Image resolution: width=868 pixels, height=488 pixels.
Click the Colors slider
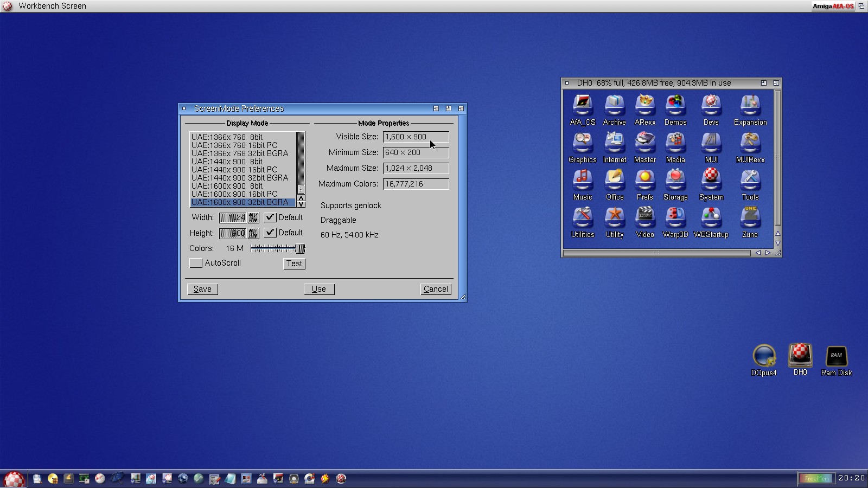click(x=277, y=248)
